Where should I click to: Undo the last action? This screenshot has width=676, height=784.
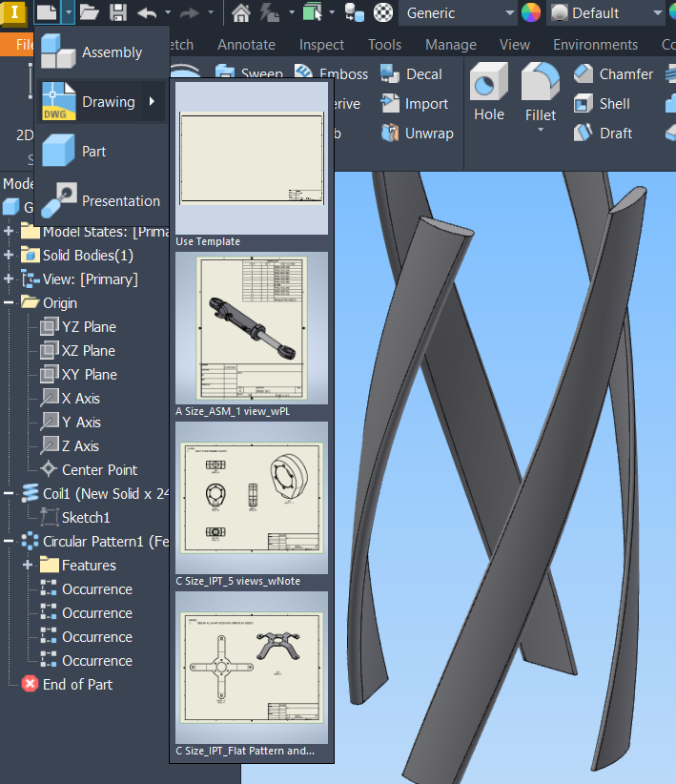click(147, 12)
